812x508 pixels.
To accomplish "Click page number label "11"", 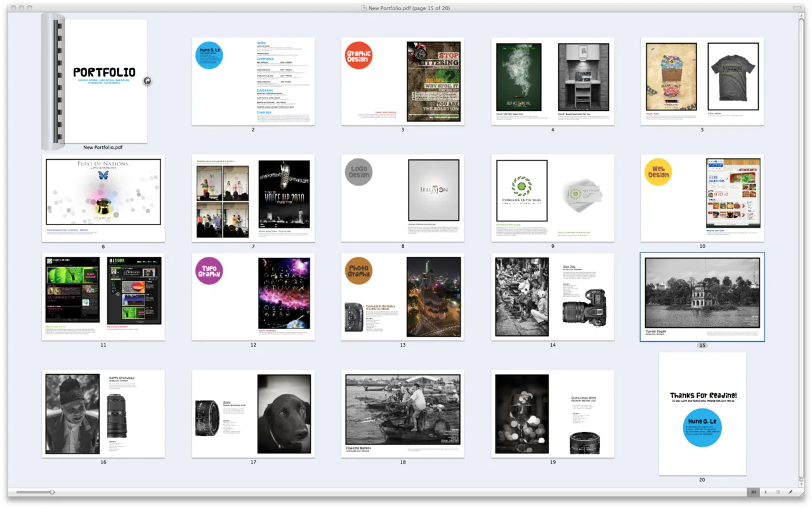I will click(103, 346).
